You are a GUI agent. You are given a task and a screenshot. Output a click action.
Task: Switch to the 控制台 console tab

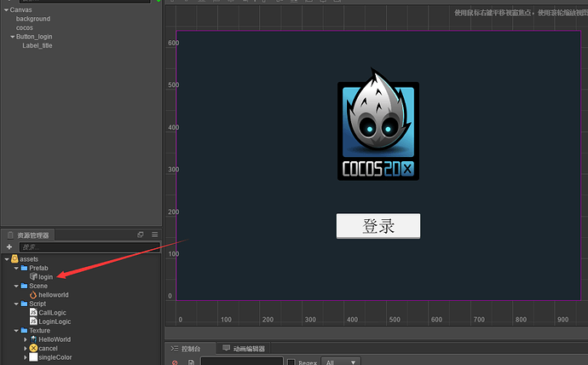(x=191, y=349)
